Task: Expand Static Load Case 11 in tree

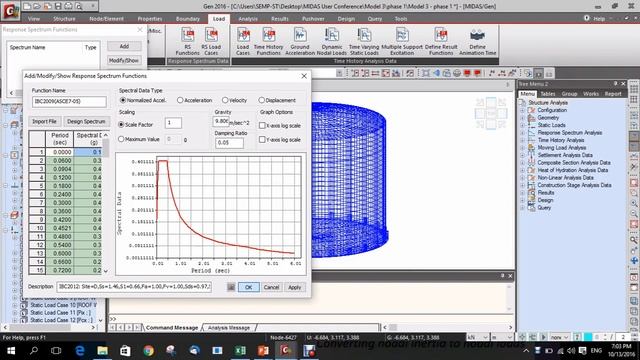Action: click(15, 313)
